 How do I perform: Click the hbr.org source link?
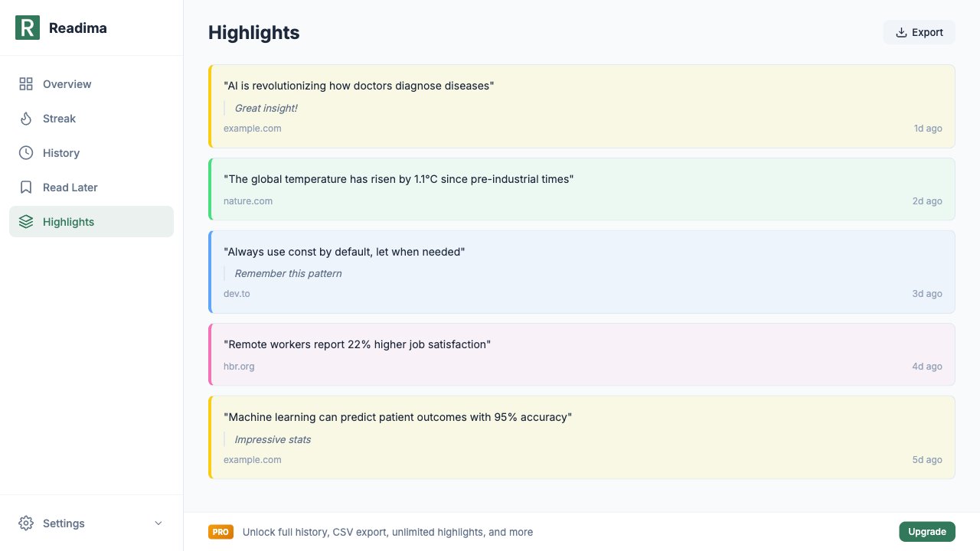(239, 366)
